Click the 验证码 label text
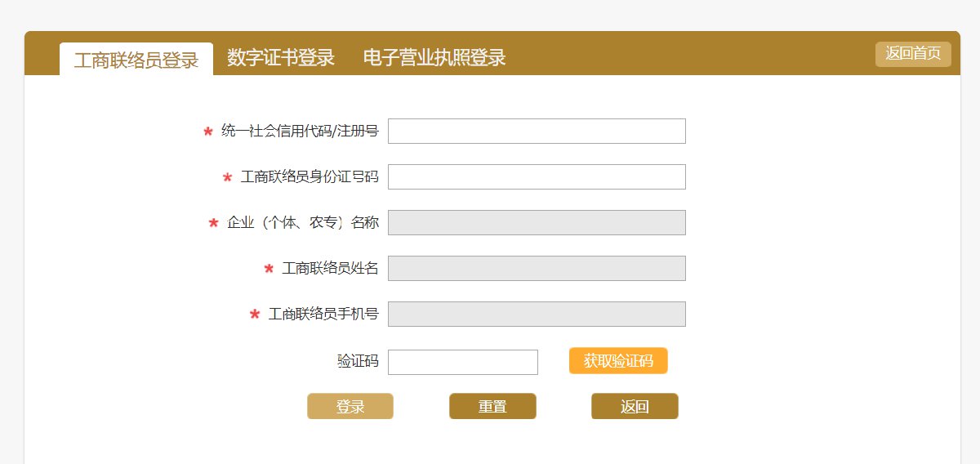 [x=358, y=361]
